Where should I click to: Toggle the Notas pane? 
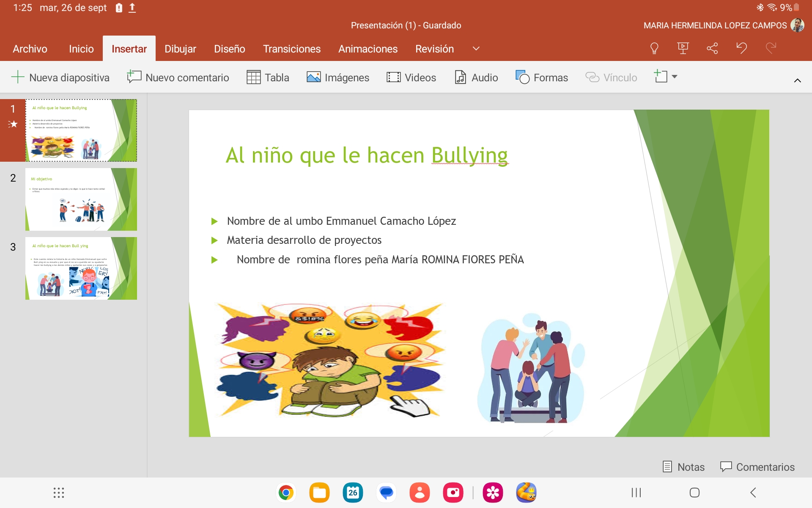683,467
